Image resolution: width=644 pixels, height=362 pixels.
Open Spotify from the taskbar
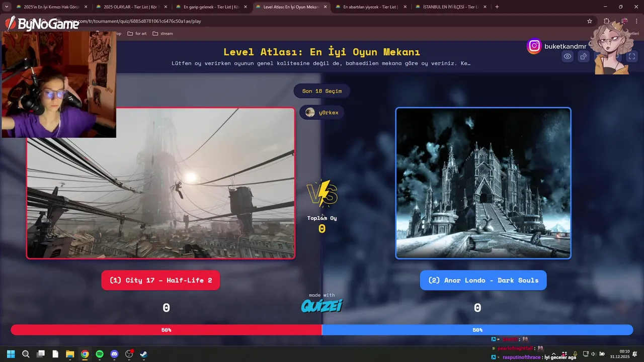pos(100,354)
